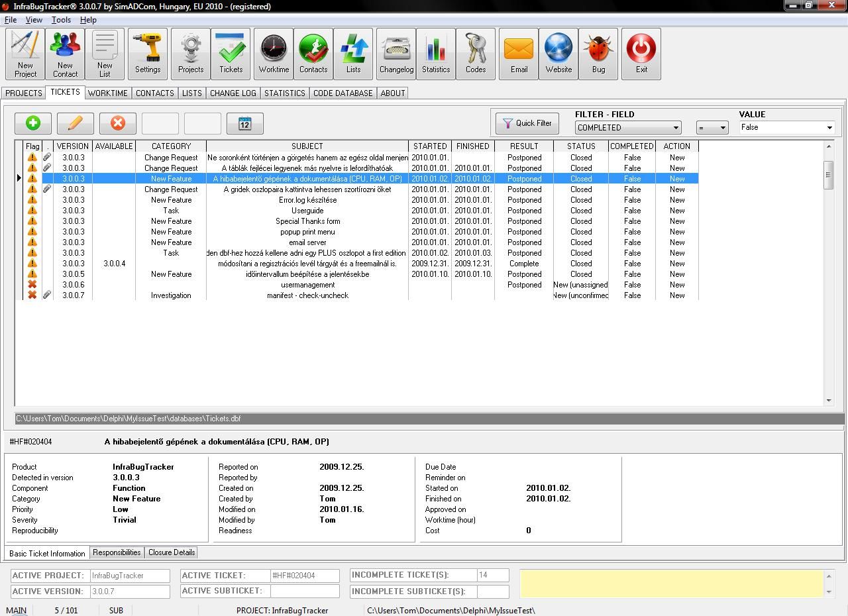Screen dimensions: 848x616
Task: Sort by the STATUS column header
Action: (581, 146)
